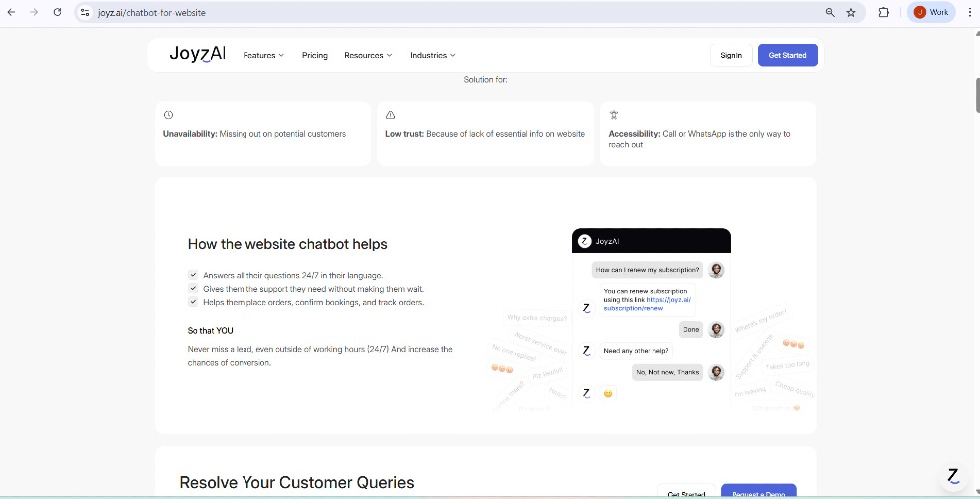Image resolution: width=980 pixels, height=499 pixels.
Task: Bookmark this page with the star icon
Action: (851, 12)
